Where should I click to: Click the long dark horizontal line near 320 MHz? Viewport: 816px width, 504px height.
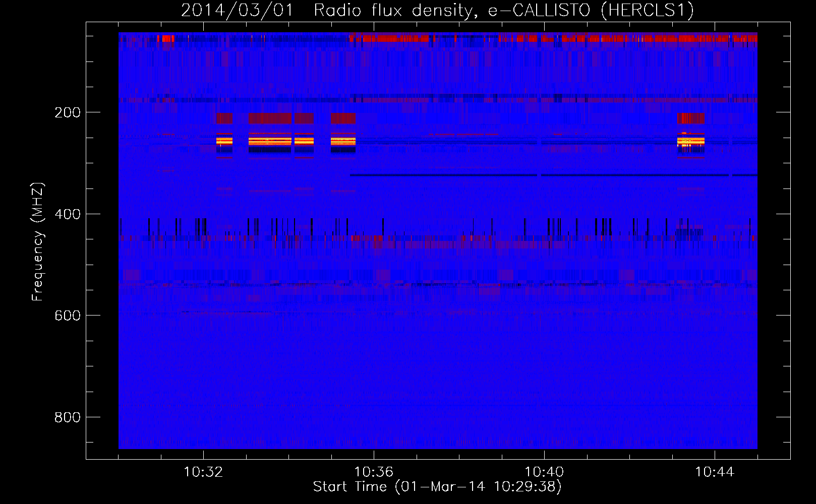coord(553,175)
